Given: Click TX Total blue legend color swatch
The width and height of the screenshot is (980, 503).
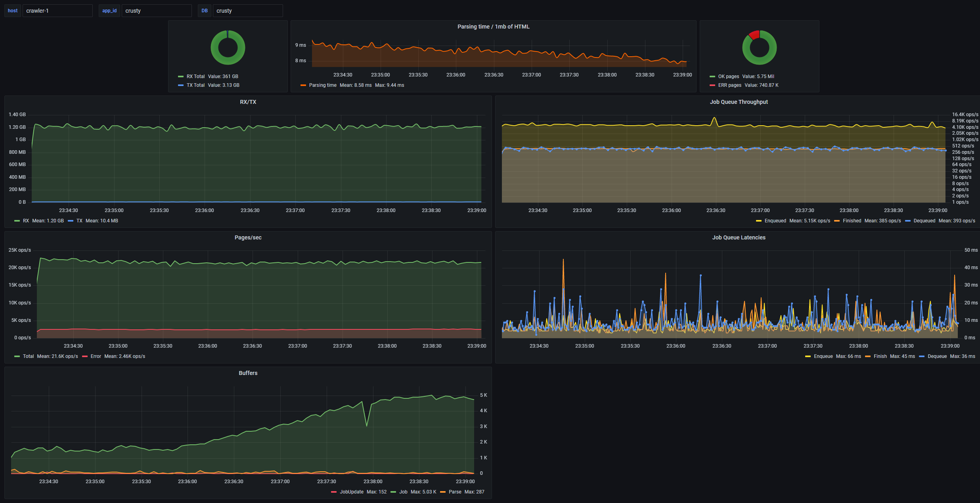Looking at the screenshot, I should pyautogui.click(x=181, y=85).
